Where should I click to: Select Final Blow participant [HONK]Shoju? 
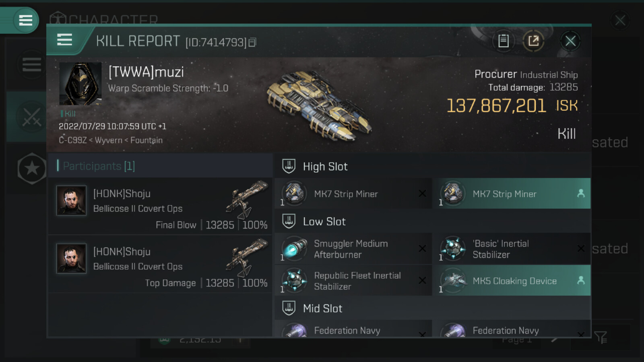(x=160, y=206)
